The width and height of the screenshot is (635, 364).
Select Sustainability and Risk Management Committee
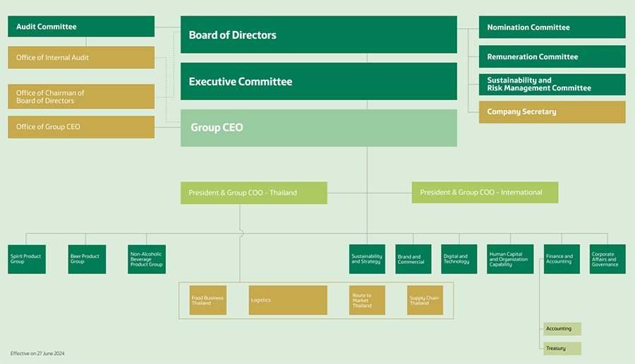[552, 85]
